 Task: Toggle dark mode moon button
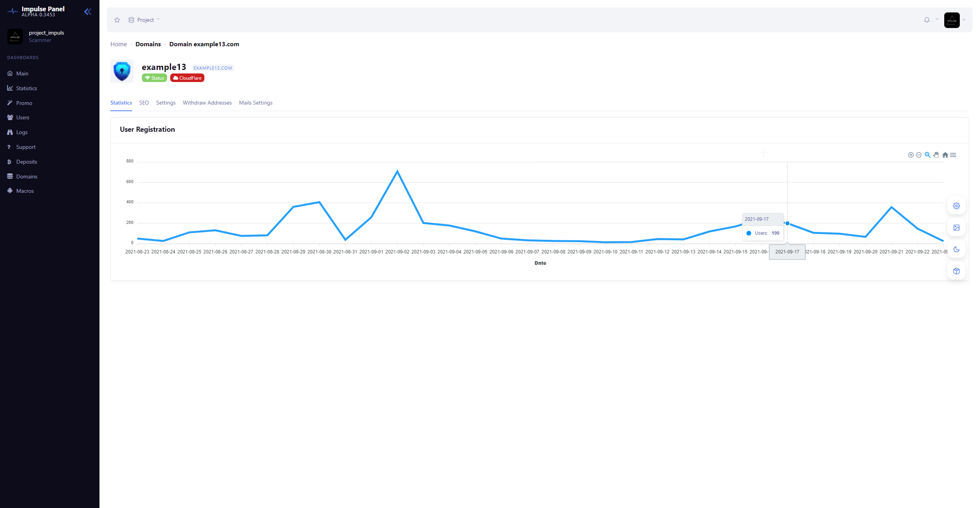[956, 250]
